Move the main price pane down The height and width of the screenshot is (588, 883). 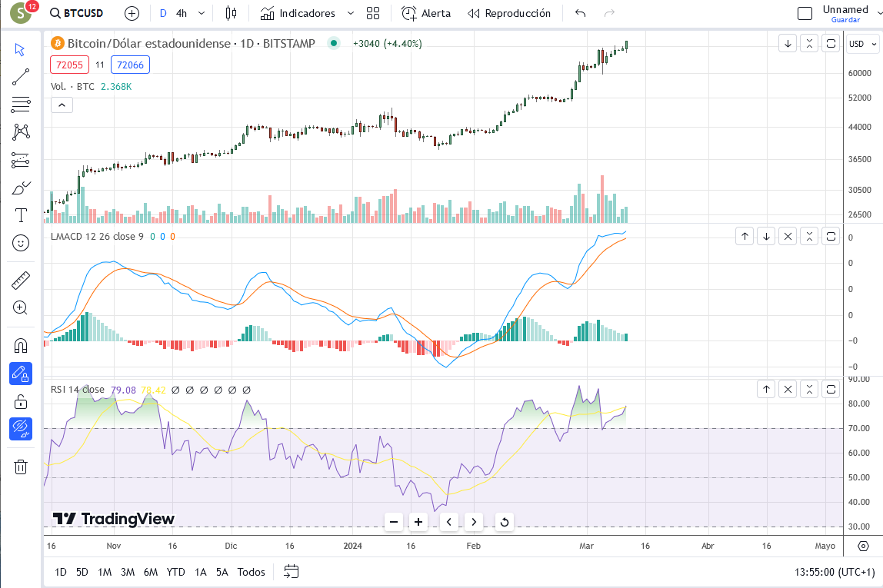point(788,44)
